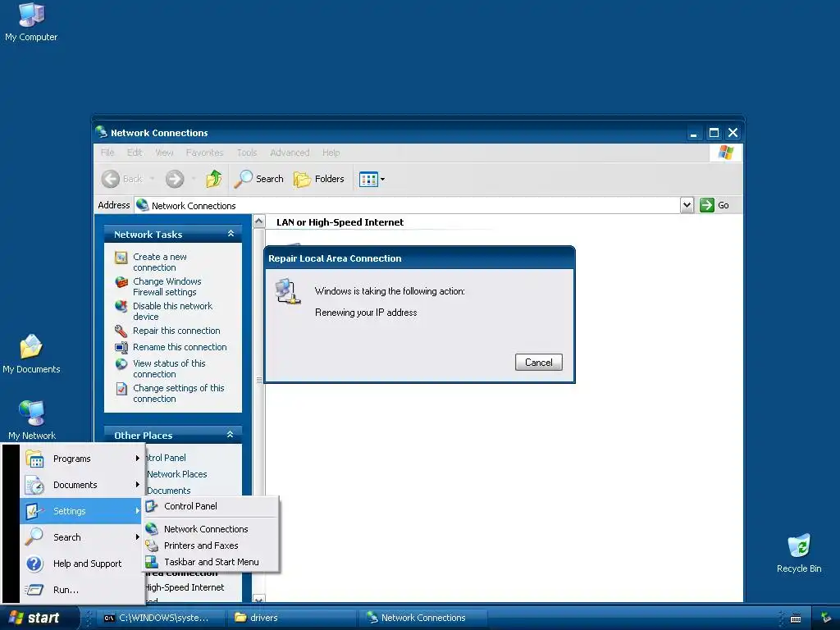Open the address bar dropdown arrow
Viewport: 840px width, 630px height.
pyautogui.click(x=687, y=205)
